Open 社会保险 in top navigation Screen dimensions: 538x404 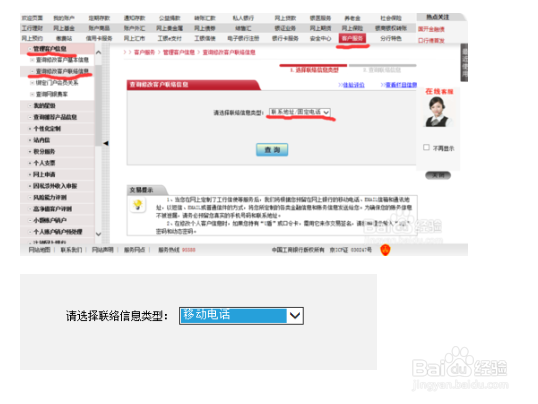click(x=391, y=18)
